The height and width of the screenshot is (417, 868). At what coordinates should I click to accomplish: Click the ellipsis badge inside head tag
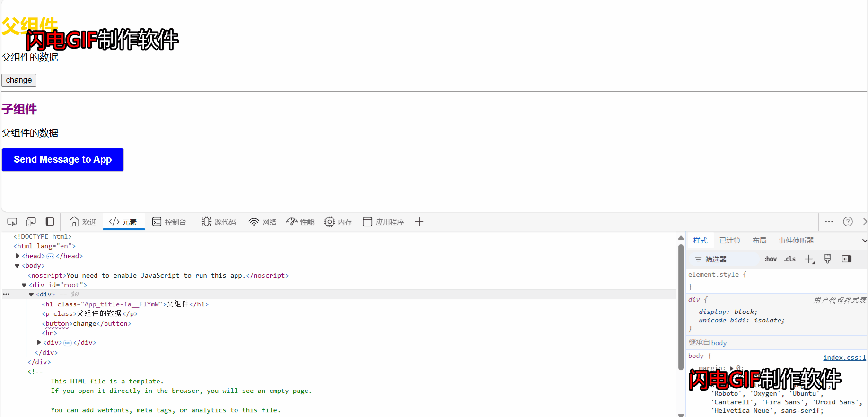click(x=50, y=256)
